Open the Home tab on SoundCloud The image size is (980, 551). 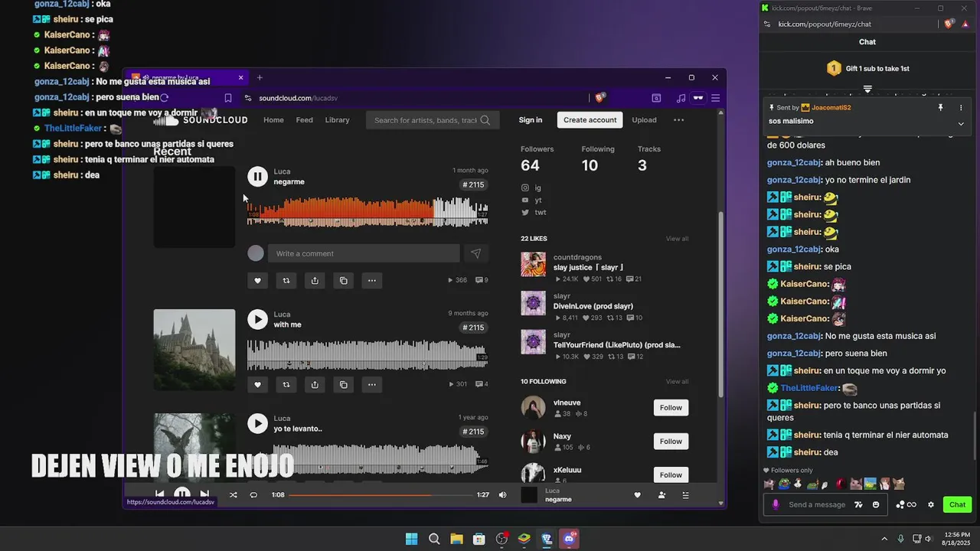[273, 120]
